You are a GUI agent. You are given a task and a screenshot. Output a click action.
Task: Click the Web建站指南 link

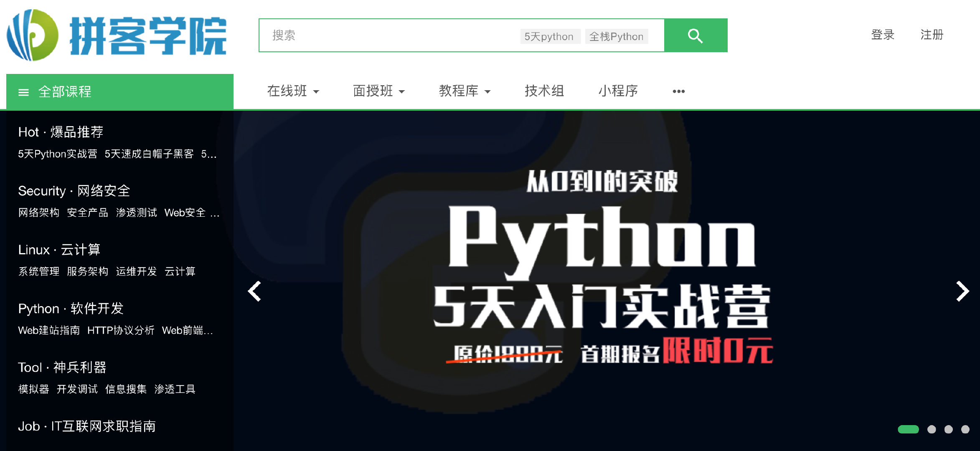click(49, 331)
